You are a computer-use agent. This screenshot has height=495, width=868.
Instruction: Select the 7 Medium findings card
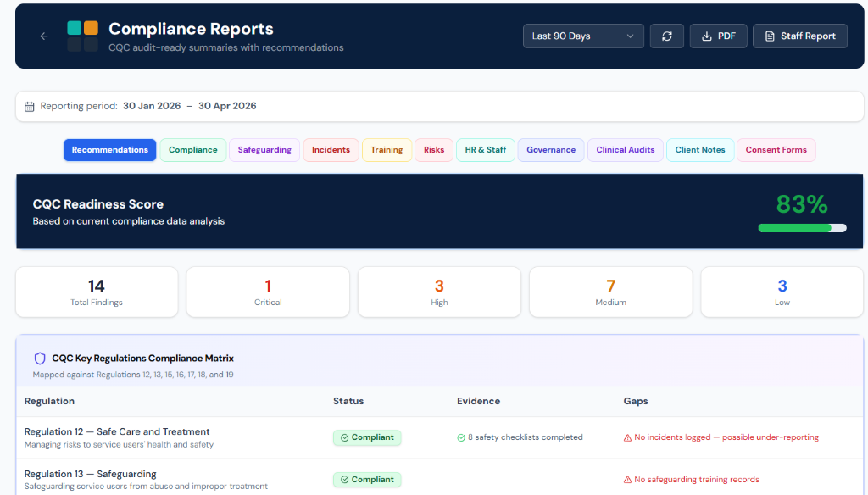[x=610, y=292]
